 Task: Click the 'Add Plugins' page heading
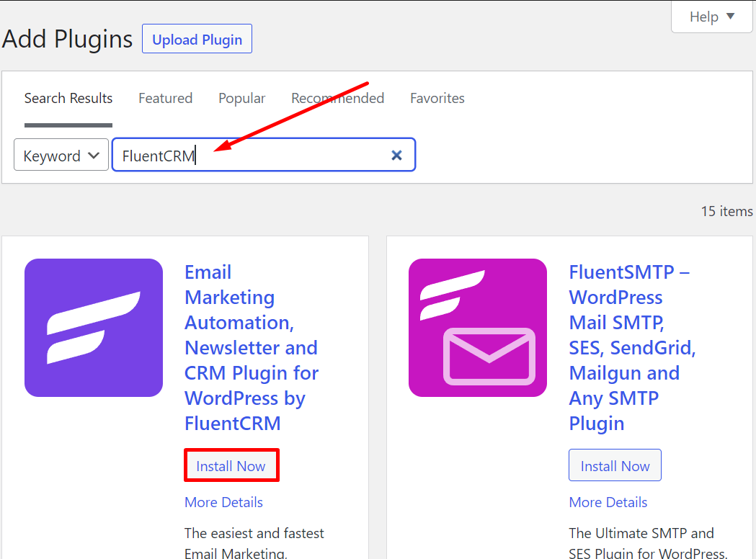point(67,39)
